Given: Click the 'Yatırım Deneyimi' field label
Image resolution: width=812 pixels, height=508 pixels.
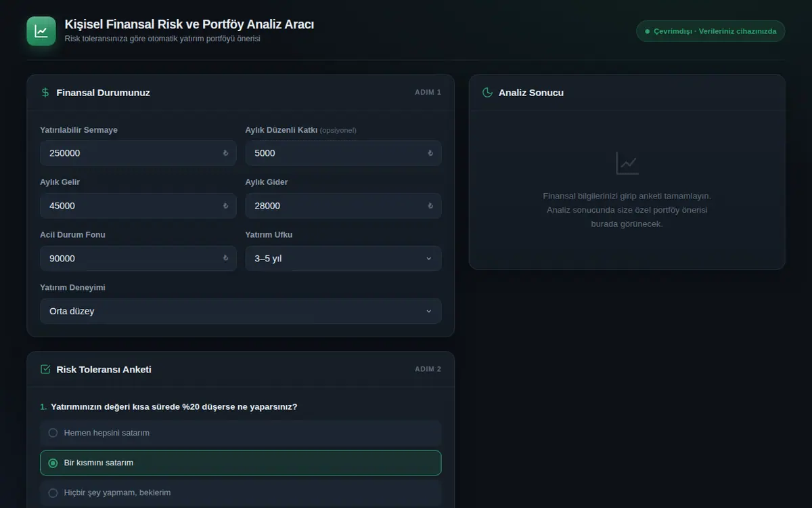Looking at the screenshot, I should (73, 288).
